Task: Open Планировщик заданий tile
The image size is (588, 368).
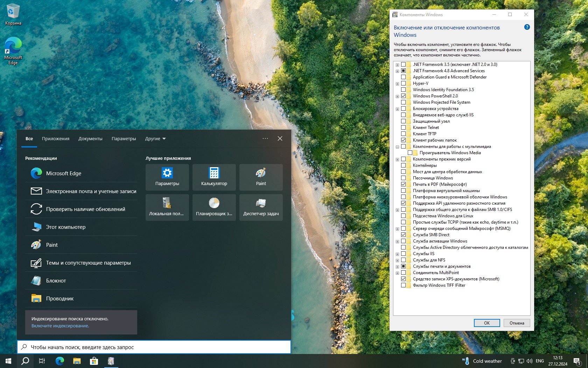Action: (x=214, y=207)
